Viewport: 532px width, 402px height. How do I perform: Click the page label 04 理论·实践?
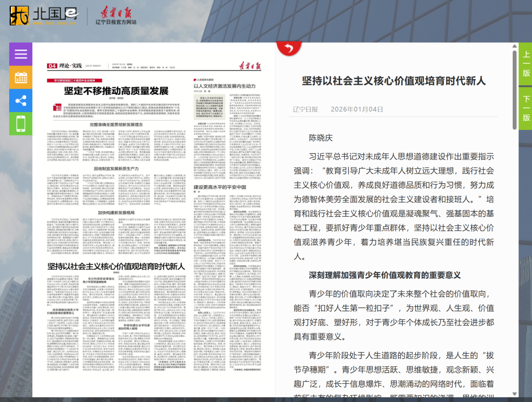point(62,66)
